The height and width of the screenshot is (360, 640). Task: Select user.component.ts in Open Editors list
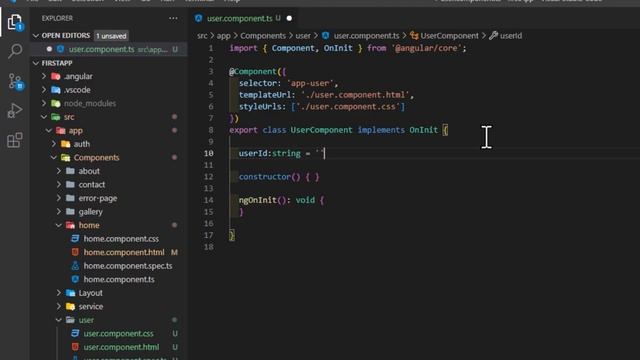tap(109, 49)
